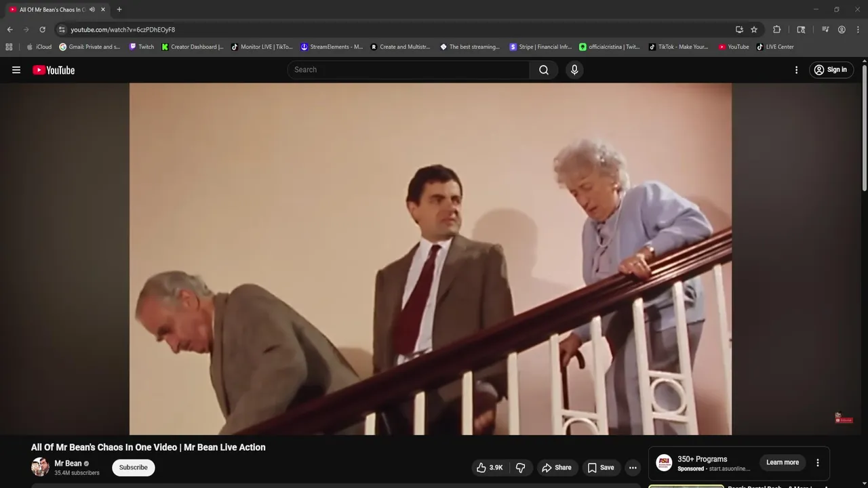Go to YouTube home via logo
Image resolution: width=868 pixels, height=488 pixels.
click(x=54, y=70)
